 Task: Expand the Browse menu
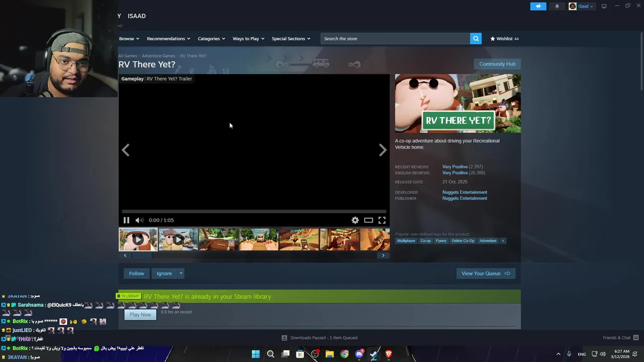pos(128,39)
